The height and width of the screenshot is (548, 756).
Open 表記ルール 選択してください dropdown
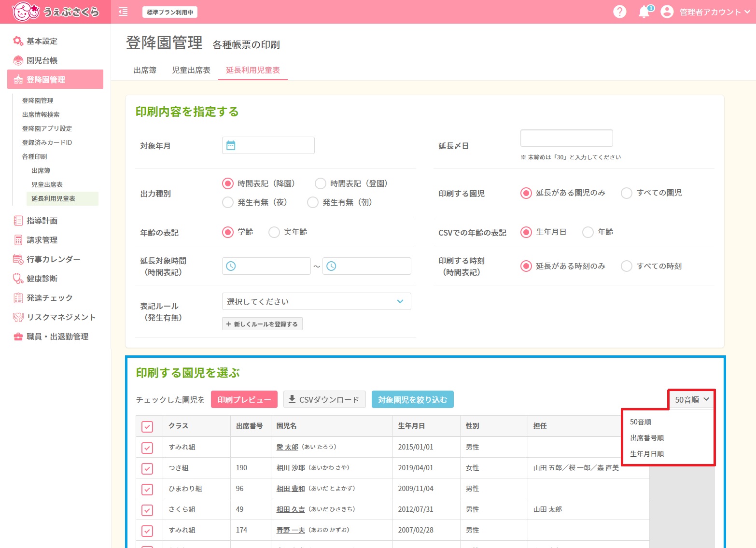pos(317,301)
